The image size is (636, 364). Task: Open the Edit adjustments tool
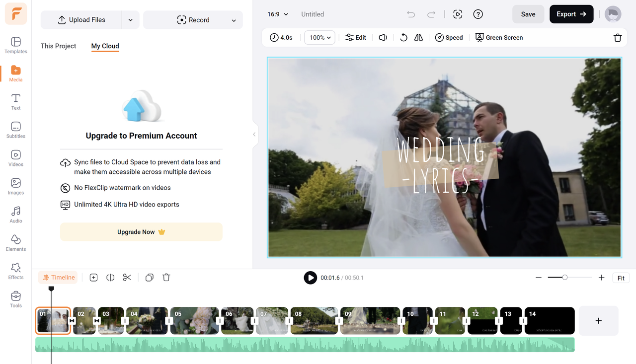coord(356,37)
